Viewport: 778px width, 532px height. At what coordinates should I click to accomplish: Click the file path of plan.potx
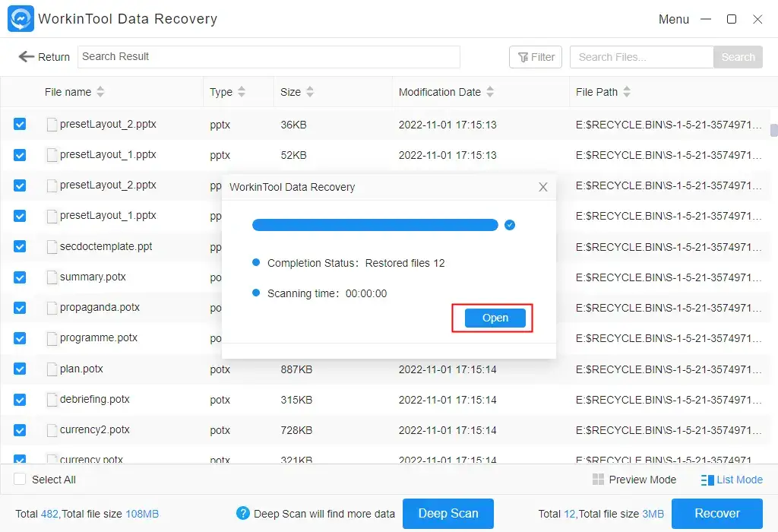[669, 369]
